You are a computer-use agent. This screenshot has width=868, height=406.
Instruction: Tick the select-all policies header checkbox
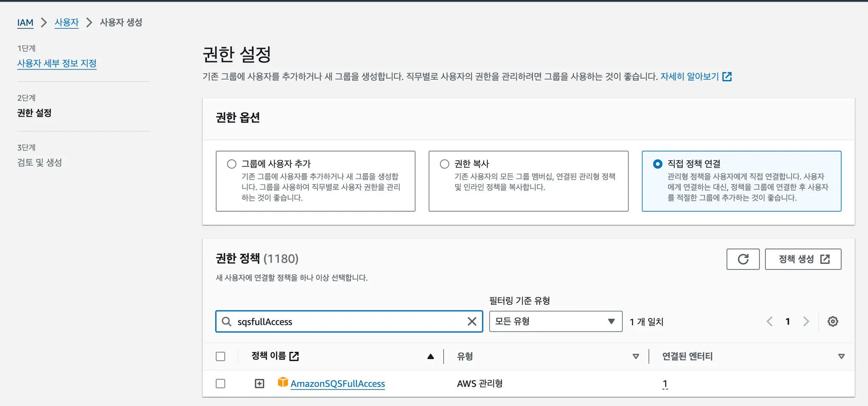pyautogui.click(x=220, y=356)
